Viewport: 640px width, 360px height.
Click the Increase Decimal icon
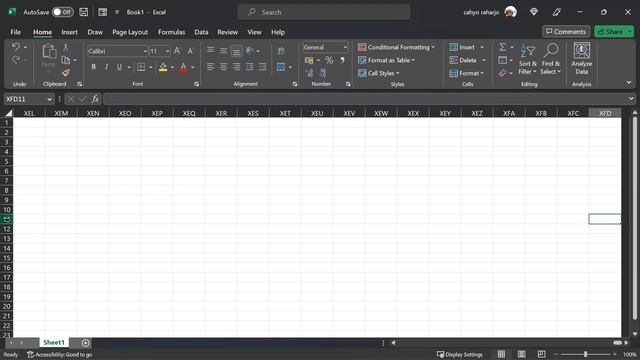(x=309, y=73)
